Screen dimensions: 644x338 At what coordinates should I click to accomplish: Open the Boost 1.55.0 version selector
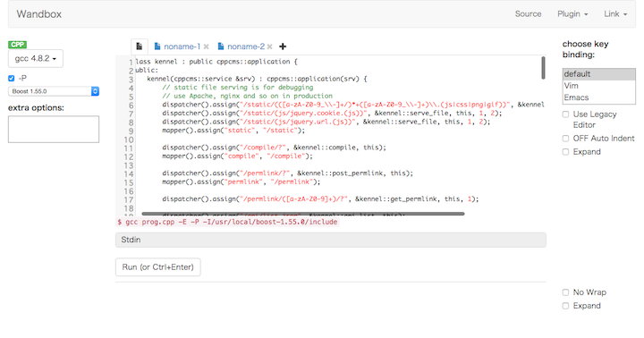pyautogui.click(x=54, y=91)
